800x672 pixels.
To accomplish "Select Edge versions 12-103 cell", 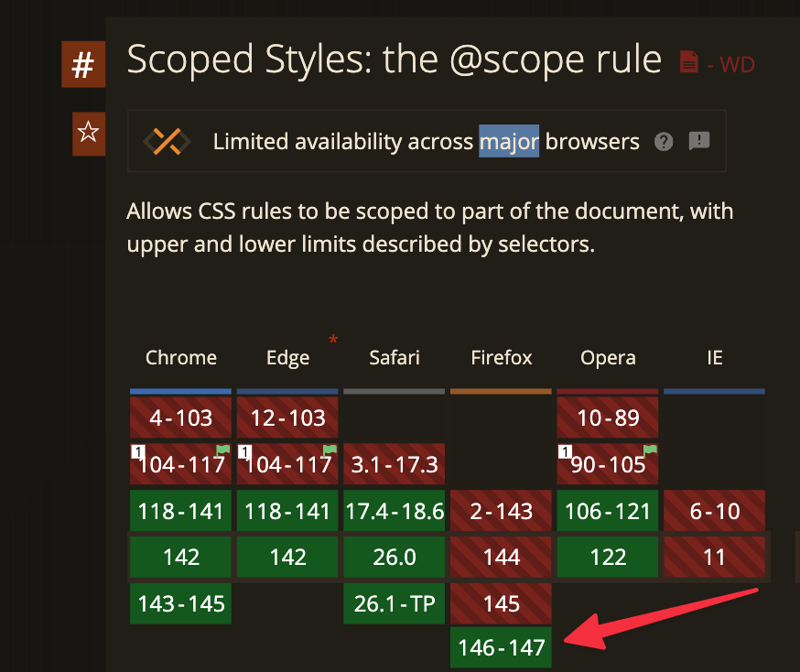I will click(287, 417).
